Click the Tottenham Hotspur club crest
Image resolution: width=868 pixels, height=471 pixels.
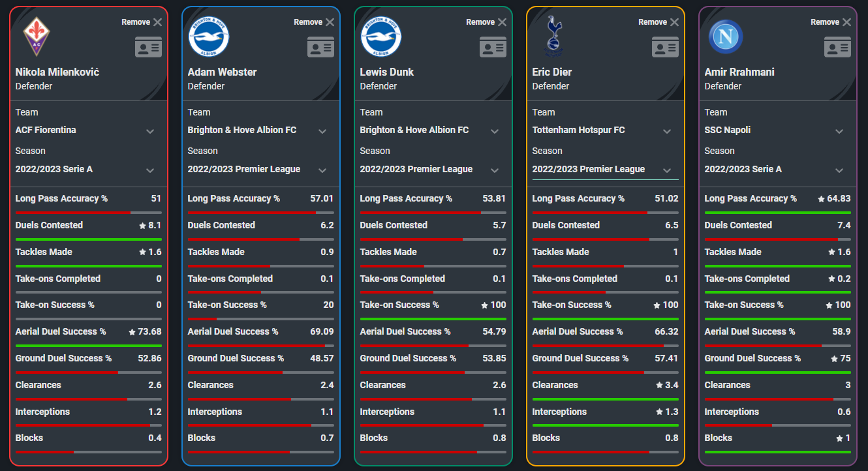553,37
